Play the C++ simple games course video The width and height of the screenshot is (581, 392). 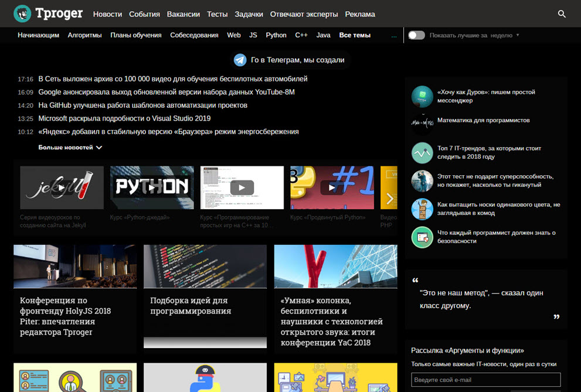pyautogui.click(x=242, y=188)
